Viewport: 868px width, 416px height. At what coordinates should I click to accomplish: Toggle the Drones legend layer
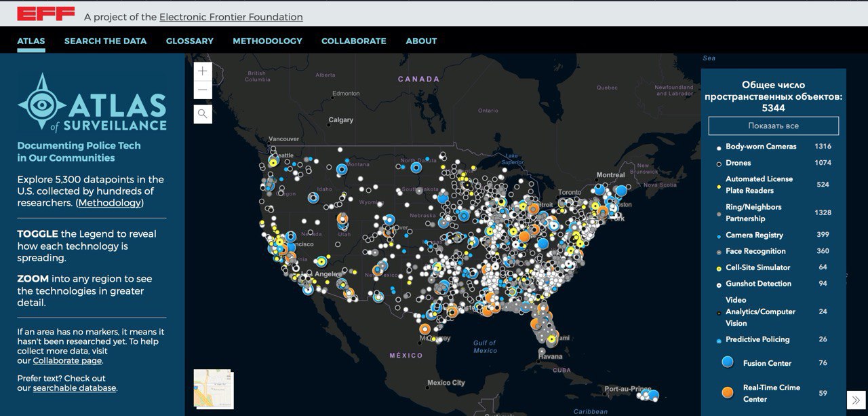[x=738, y=163]
